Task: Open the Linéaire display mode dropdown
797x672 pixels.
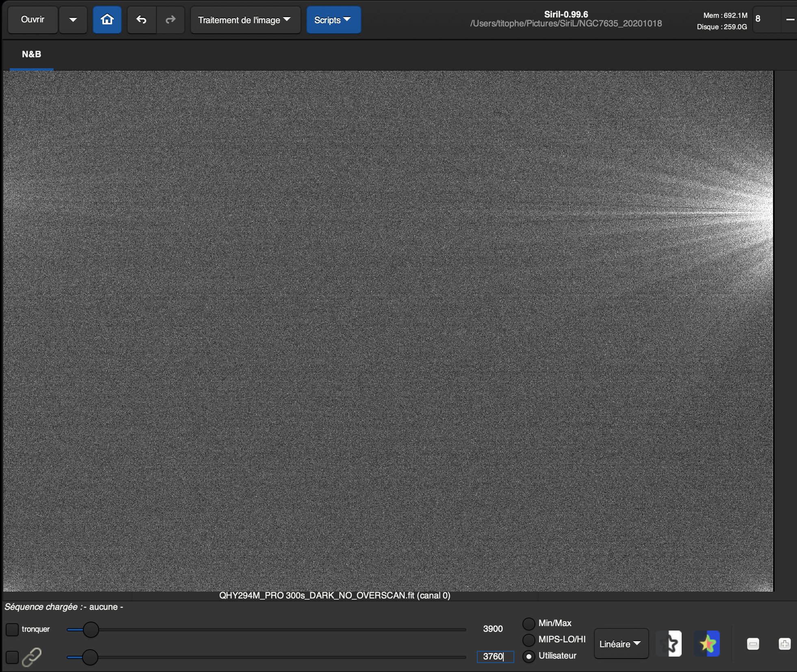Action: (x=620, y=644)
